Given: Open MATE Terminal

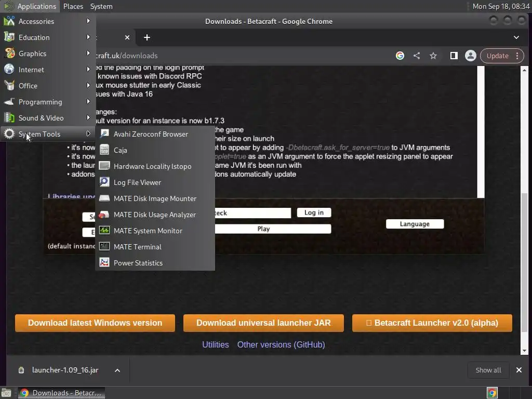Looking at the screenshot, I should coord(155,247).
